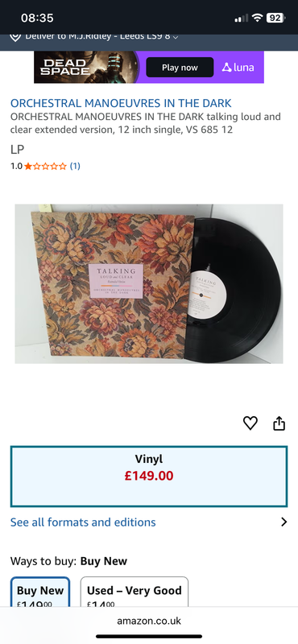Open the (1) review count link
This screenshot has width=298, height=644.
[75, 167]
